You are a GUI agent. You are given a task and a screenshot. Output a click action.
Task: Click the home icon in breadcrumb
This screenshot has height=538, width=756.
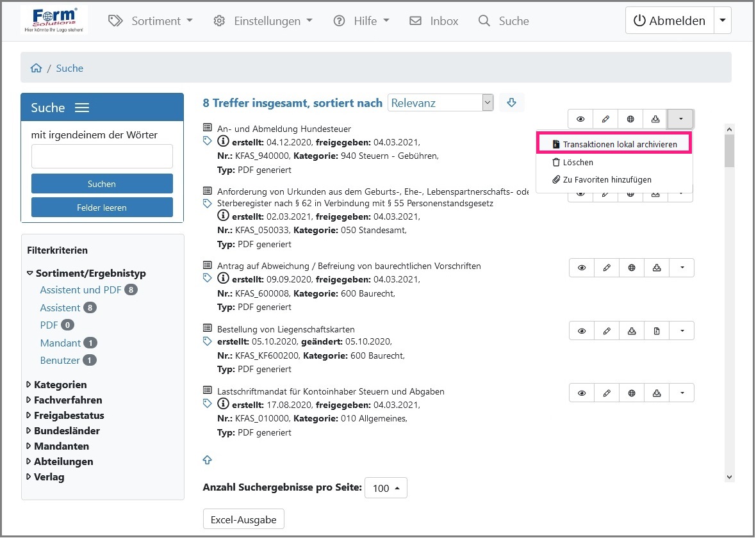pyautogui.click(x=37, y=69)
